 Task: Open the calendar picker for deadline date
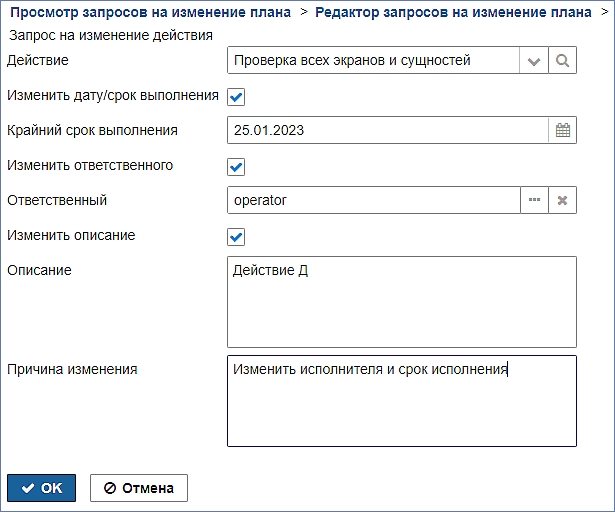pyautogui.click(x=563, y=130)
